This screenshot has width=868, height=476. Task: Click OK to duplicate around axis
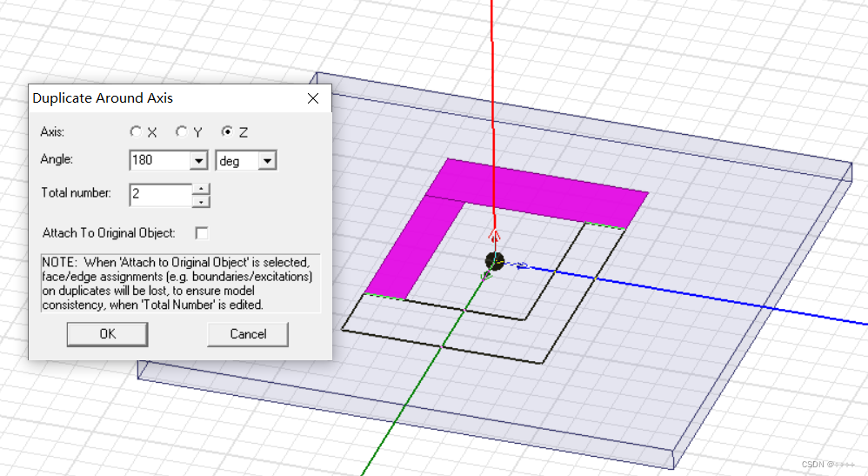coord(107,334)
